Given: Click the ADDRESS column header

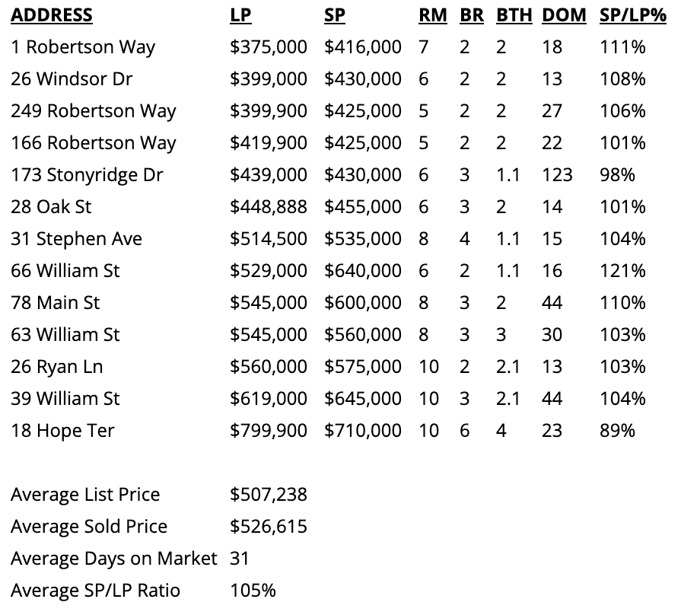Looking at the screenshot, I should [52, 15].
